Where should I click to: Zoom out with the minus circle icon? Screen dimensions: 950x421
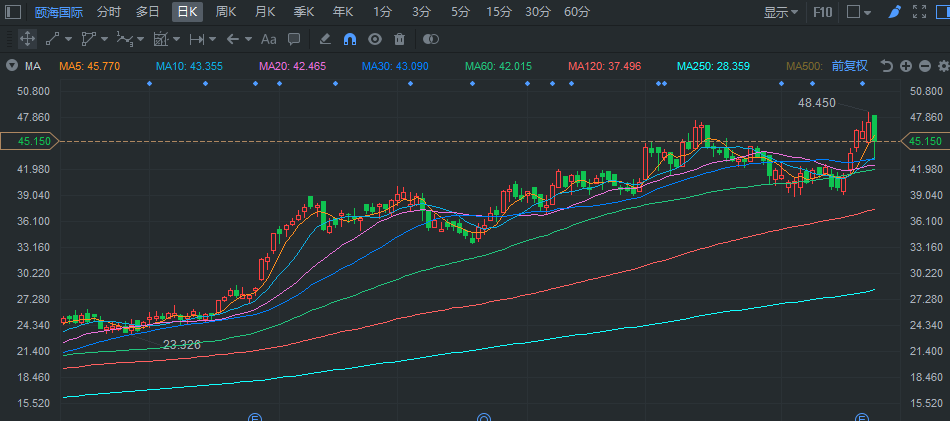point(925,66)
